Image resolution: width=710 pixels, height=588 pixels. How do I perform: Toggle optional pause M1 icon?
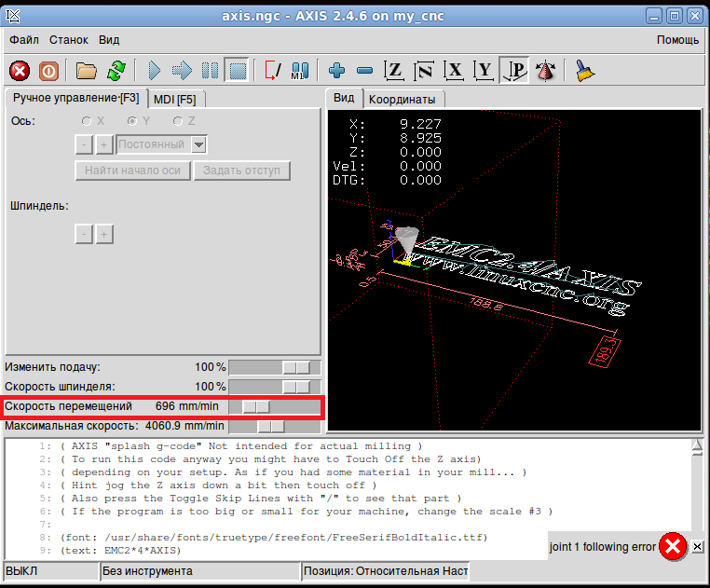(300, 71)
